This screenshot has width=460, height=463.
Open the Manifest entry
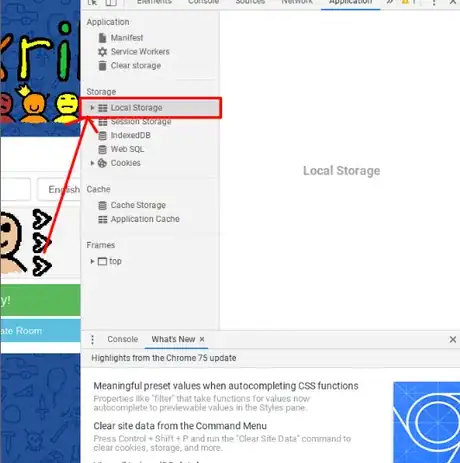point(127,38)
